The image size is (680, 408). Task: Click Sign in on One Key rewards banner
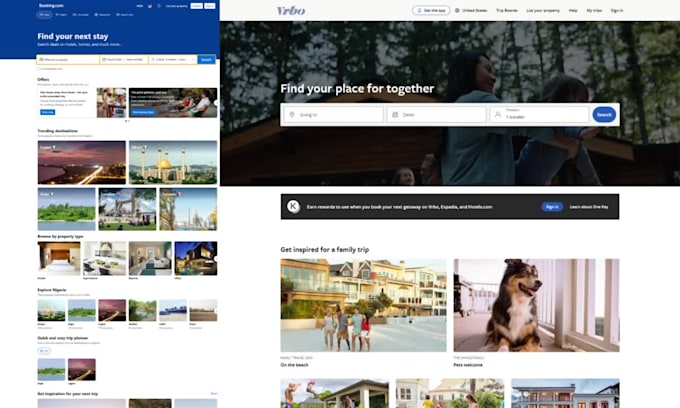click(x=552, y=207)
